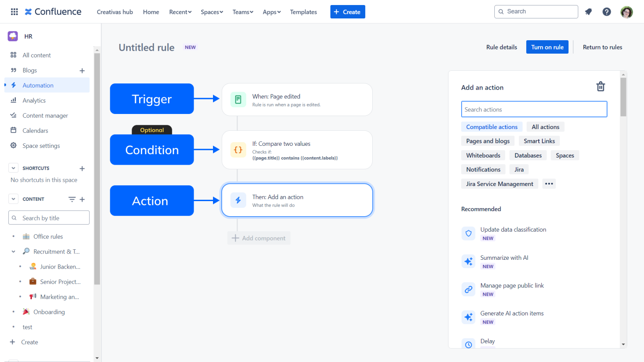This screenshot has height=362, width=644.
Task: Select the Update data classification action
Action: [x=513, y=230]
